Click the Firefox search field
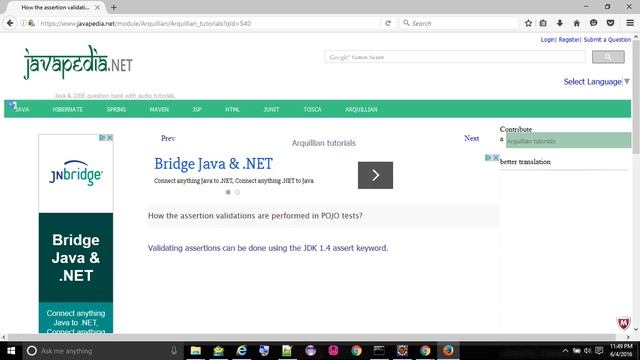The height and width of the screenshot is (360, 640). pyautogui.click(x=459, y=23)
